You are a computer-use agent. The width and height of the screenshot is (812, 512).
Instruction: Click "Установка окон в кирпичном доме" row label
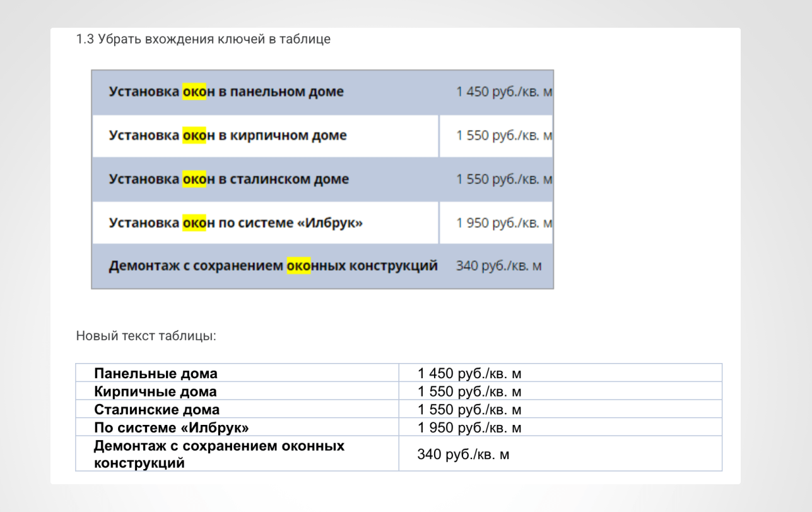coord(228,136)
